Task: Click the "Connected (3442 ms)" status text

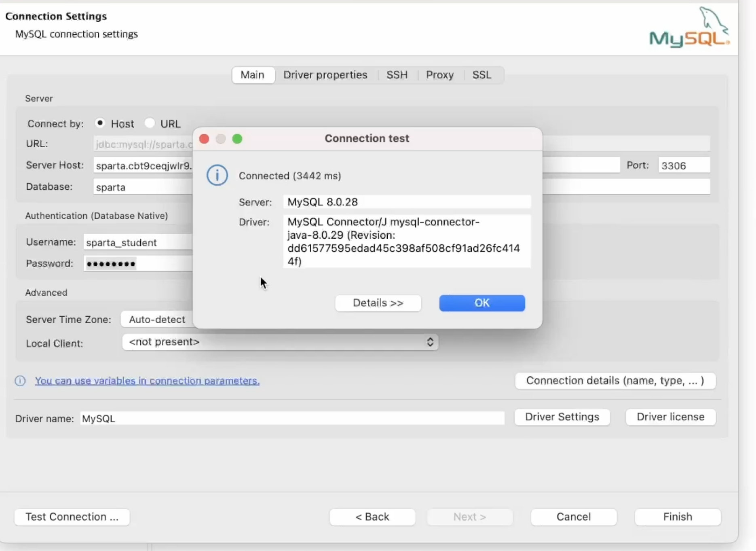Action: coord(290,176)
